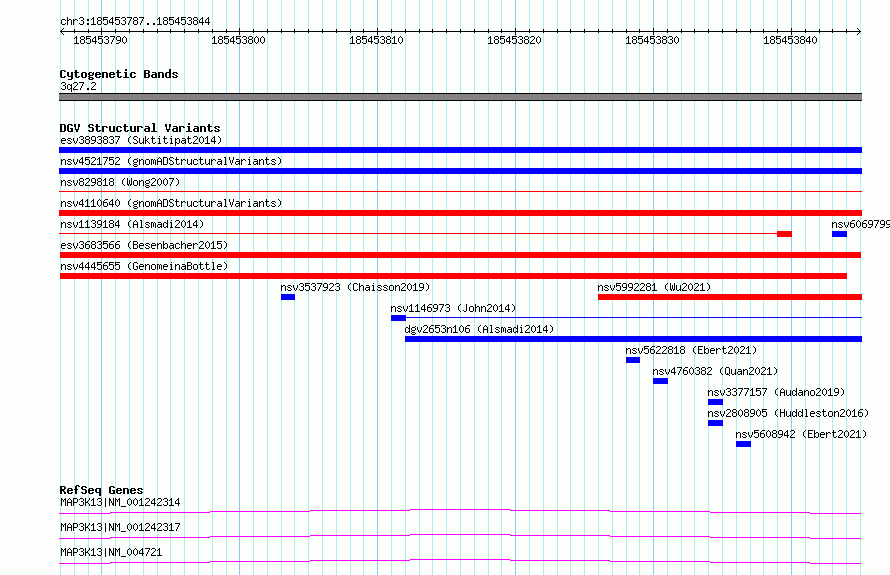Click the nsv4445655 (GenomeinaBottle) label
Viewport: 890px width, 575px height.
[144, 266]
